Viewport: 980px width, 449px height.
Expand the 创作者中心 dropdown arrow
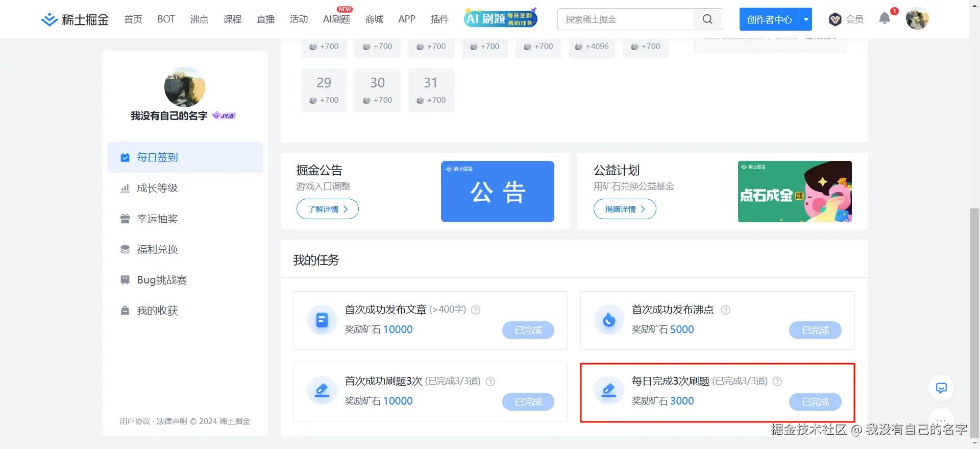point(806,19)
